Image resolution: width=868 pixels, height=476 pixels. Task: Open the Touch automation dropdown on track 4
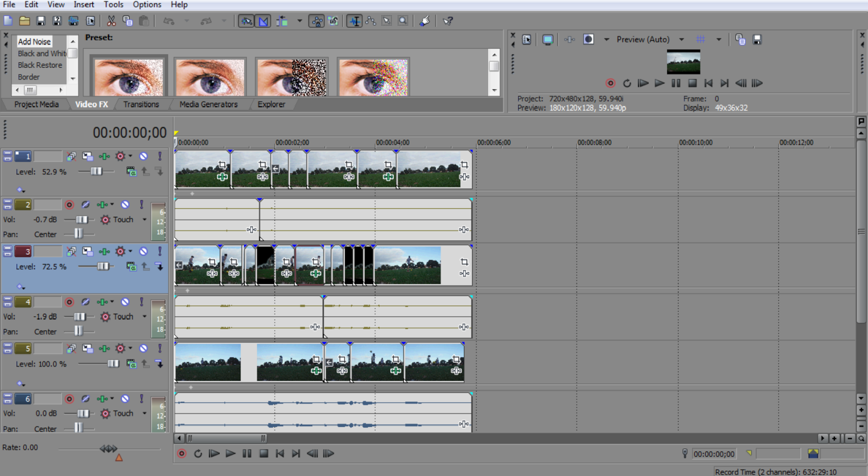point(144,317)
